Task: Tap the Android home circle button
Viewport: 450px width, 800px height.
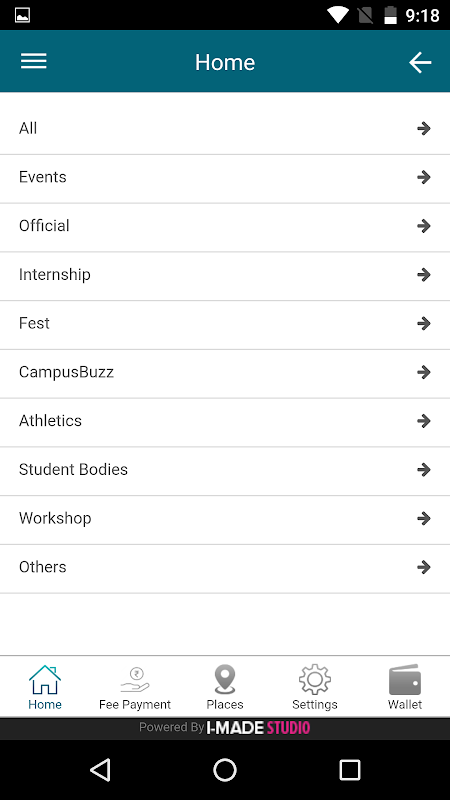Action: pos(225,769)
